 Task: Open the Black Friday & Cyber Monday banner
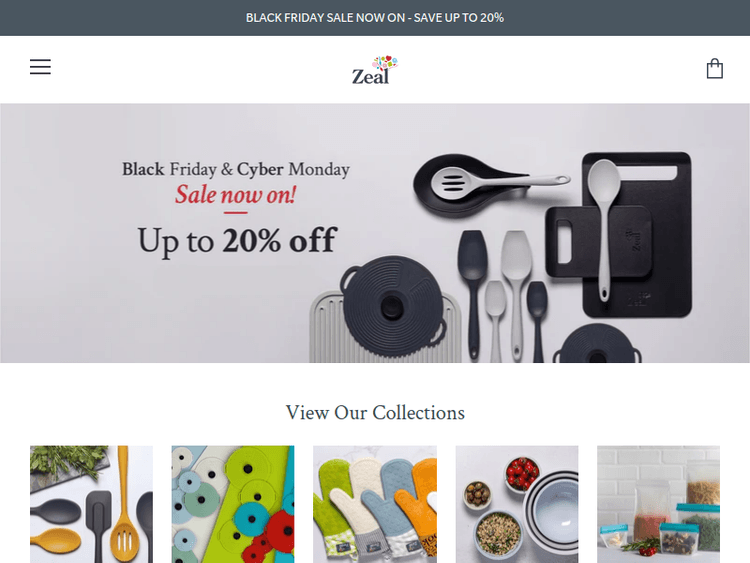pos(375,233)
